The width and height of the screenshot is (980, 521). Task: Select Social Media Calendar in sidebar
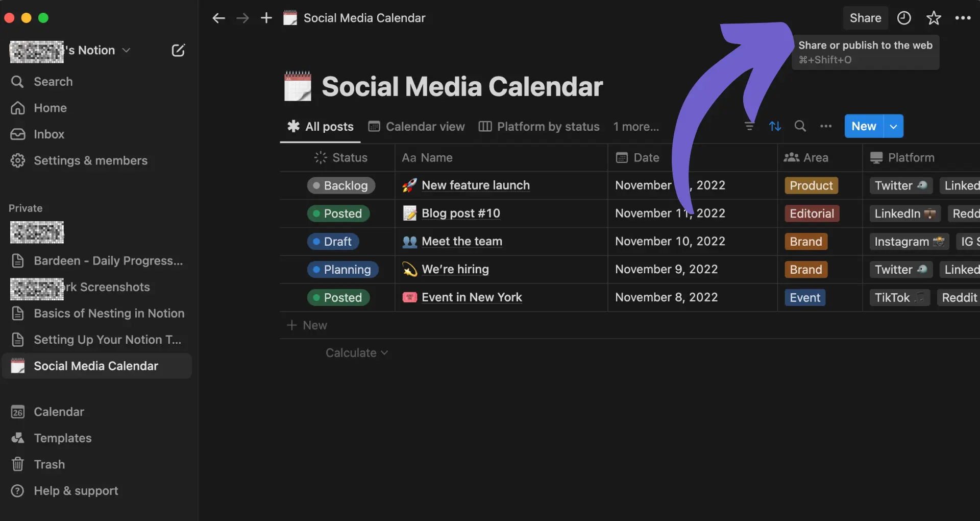(97, 366)
